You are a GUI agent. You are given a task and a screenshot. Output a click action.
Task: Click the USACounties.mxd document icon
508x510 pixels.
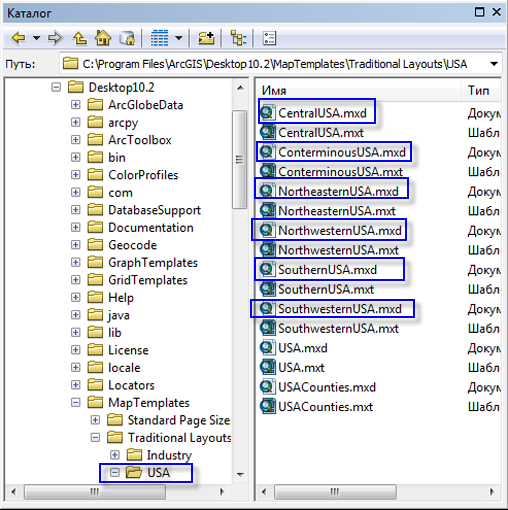point(268,387)
